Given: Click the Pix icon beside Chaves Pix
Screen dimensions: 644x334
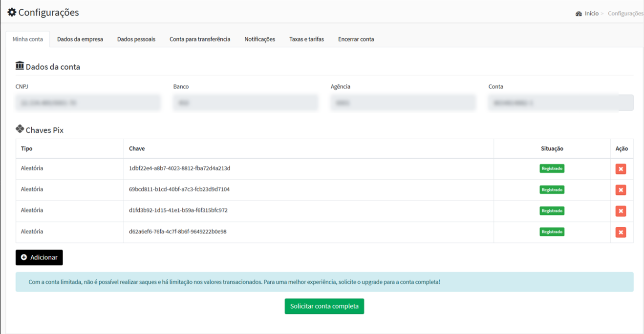Looking at the screenshot, I should coord(20,129).
